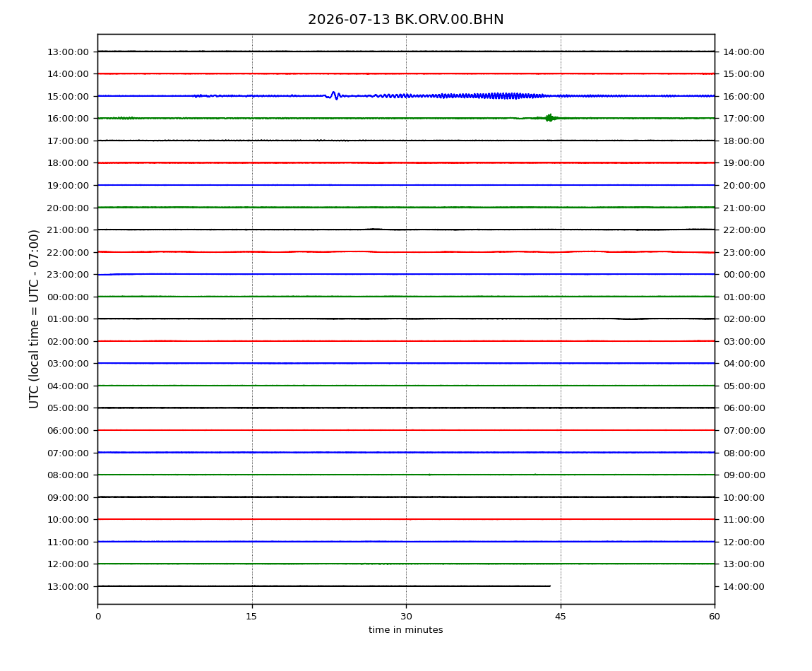
Task: Click the 07:00:00 blue trace line
Action: click(406, 452)
